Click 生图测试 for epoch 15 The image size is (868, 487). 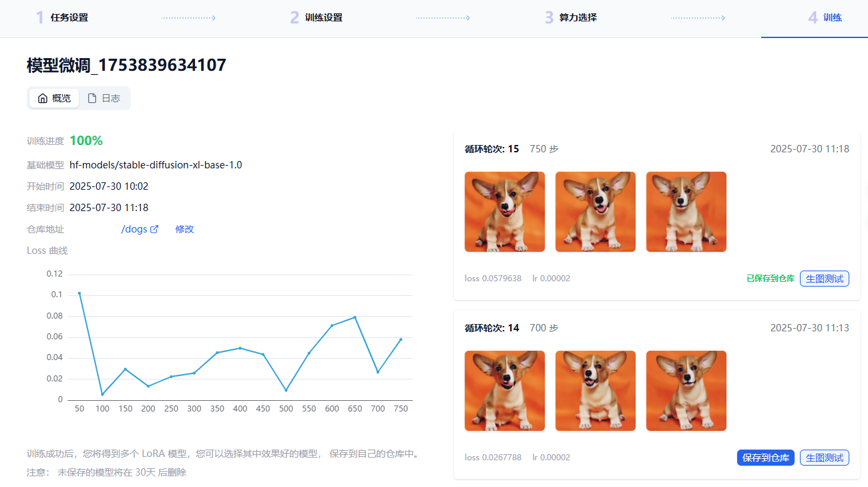coord(825,279)
